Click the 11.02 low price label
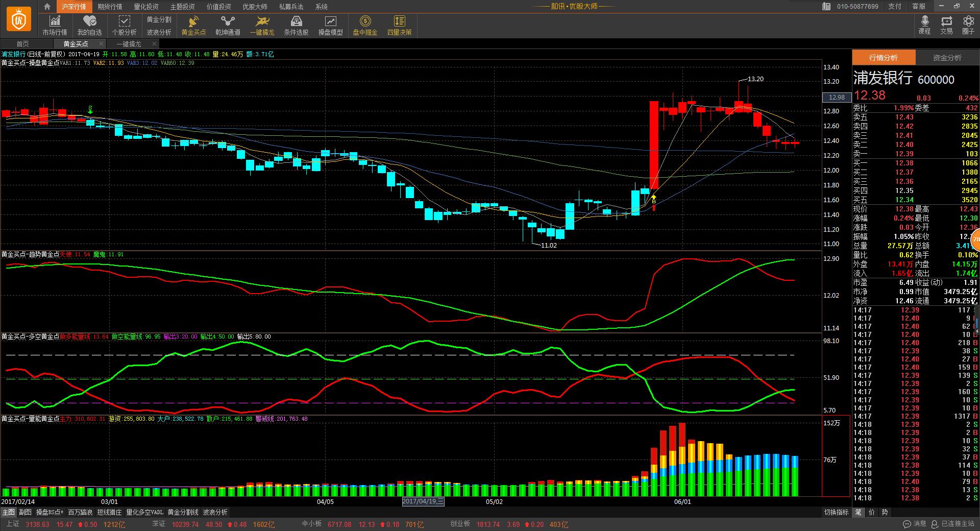The width and height of the screenshot is (980, 531). [549, 246]
